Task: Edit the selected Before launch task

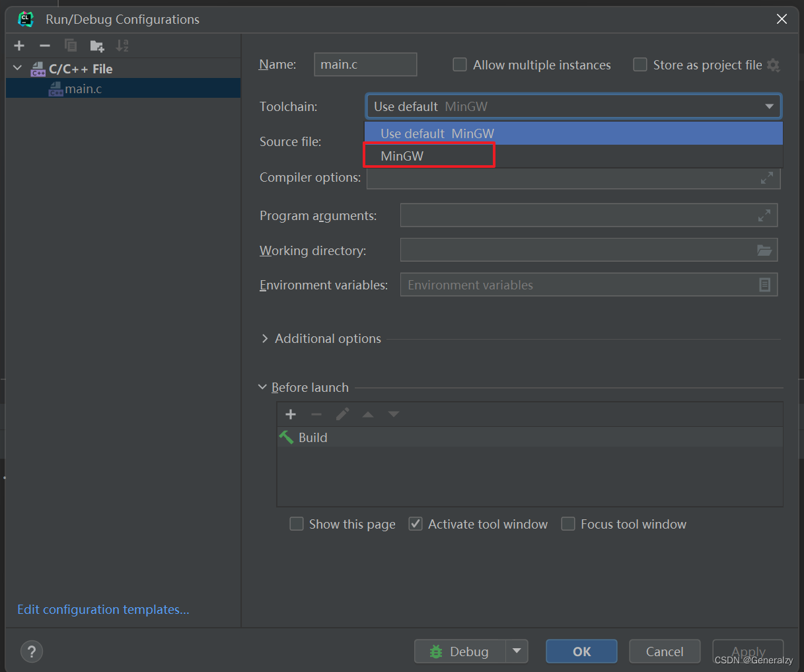Action: 342,414
